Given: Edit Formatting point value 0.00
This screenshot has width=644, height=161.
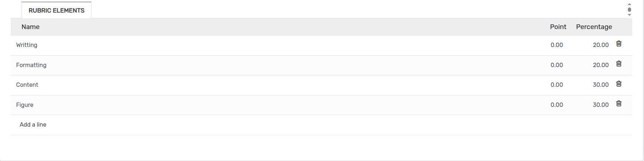Looking at the screenshot, I should [x=557, y=65].
